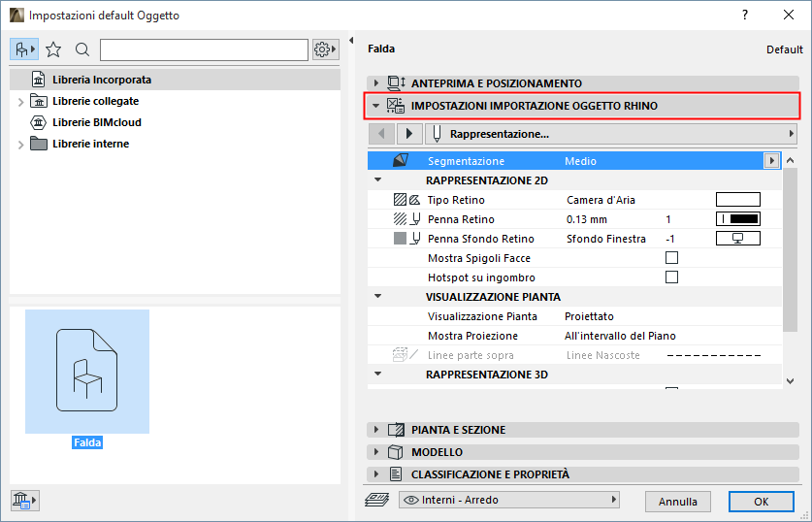Click the layer stack icon

pos(377,500)
